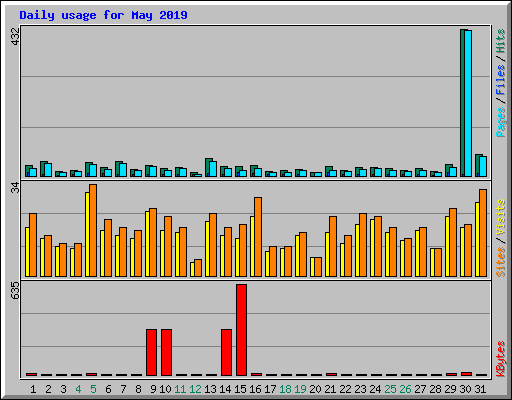Click the green day 11 axis label
The image size is (512, 400).
180,389
